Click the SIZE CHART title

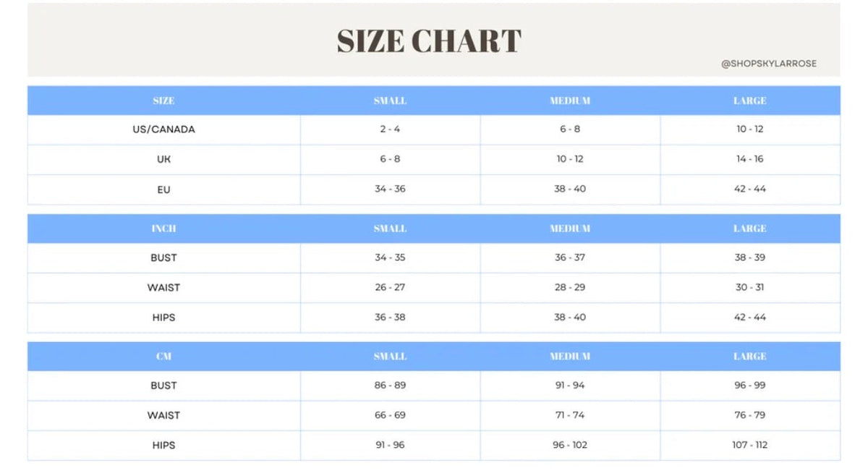point(429,41)
